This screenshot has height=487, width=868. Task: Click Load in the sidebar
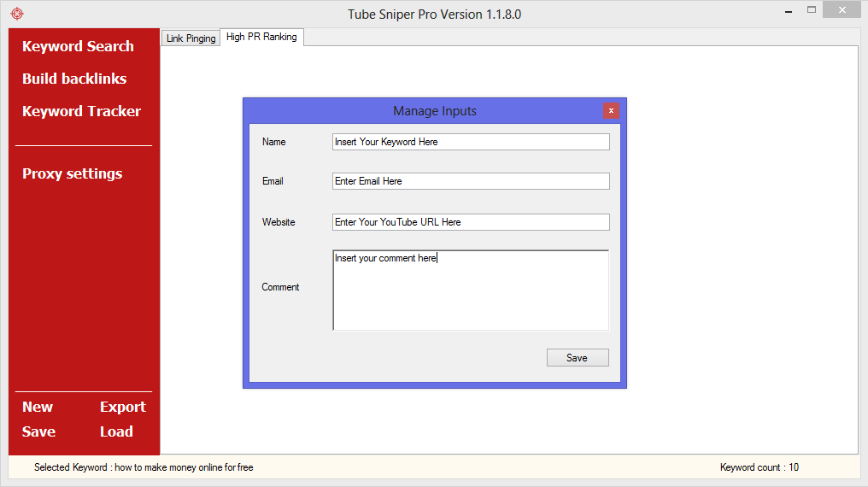116,431
